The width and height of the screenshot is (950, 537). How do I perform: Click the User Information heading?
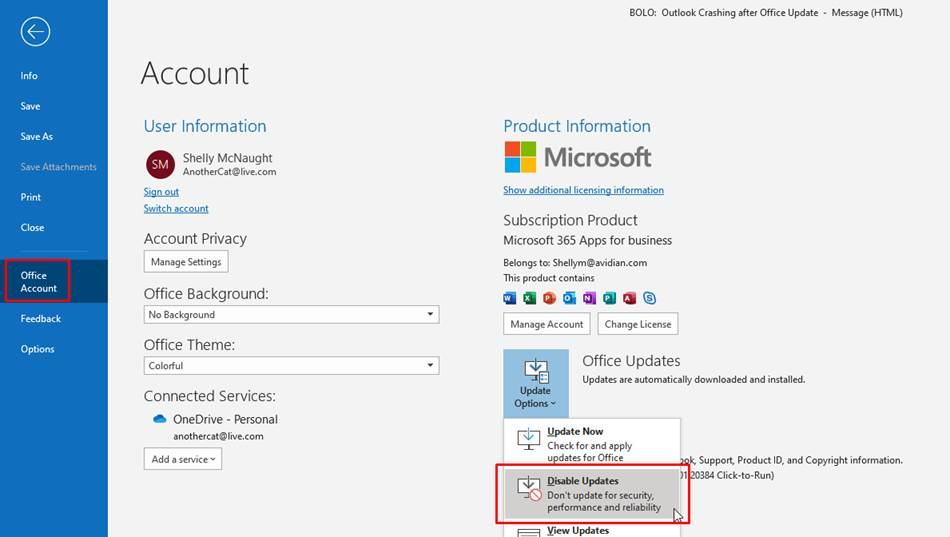click(205, 126)
